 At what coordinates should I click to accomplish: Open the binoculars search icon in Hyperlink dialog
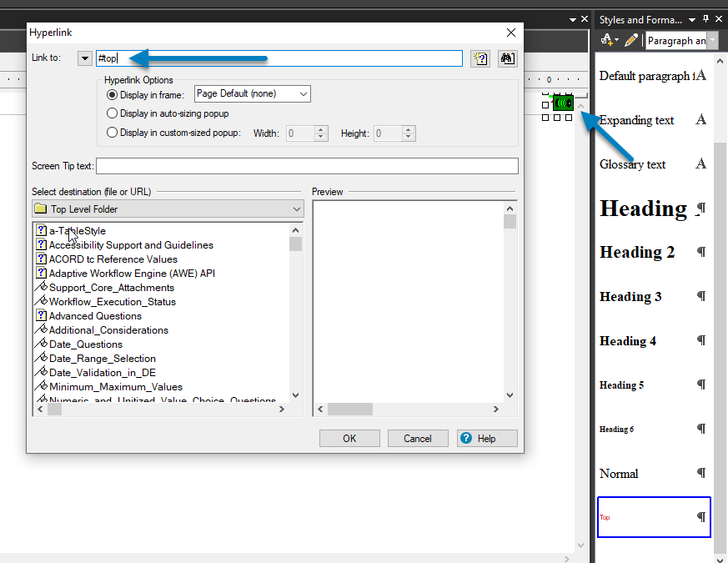507,58
